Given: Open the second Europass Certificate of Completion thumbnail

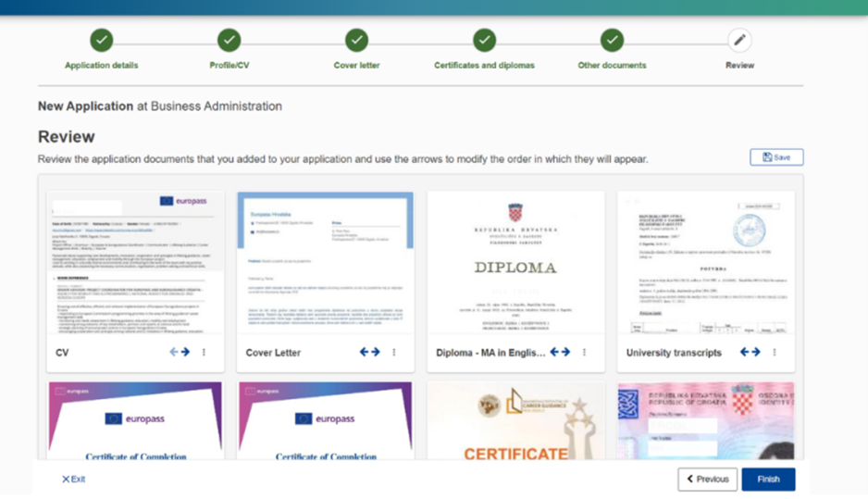Looking at the screenshot, I should pos(326,421).
